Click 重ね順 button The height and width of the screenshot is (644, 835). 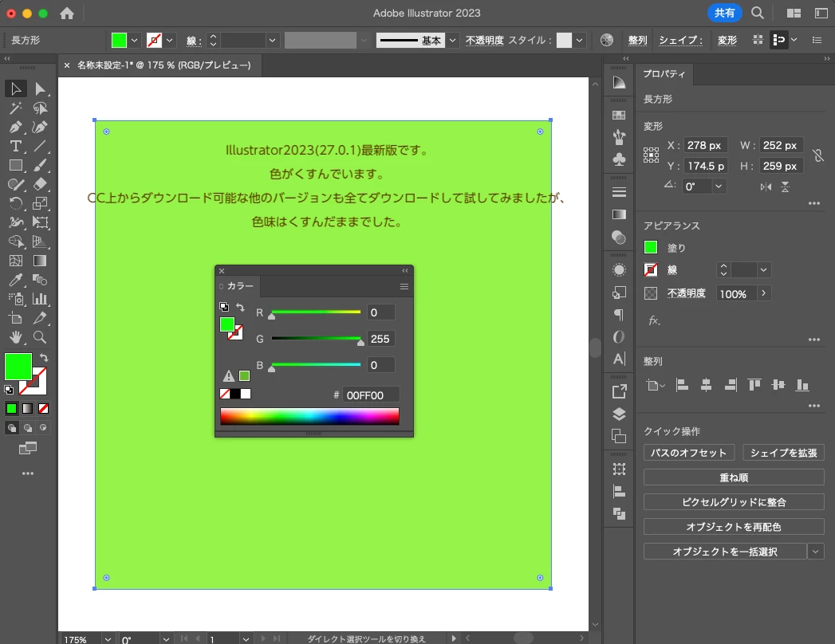[734, 477]
